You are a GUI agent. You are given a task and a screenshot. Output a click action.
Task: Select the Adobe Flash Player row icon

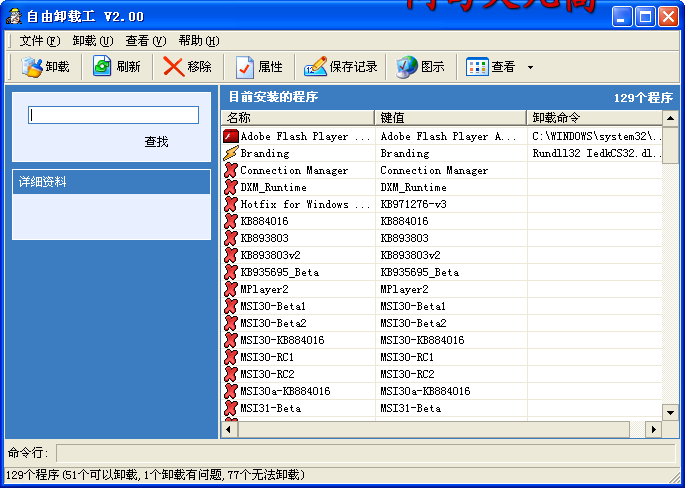(231, 136)
